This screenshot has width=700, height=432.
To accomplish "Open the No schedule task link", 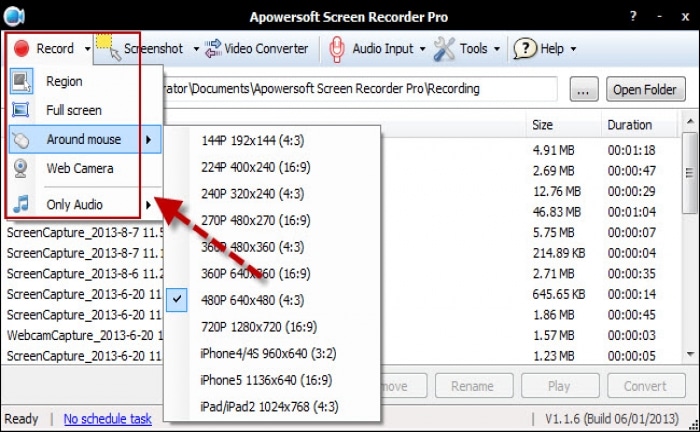I will tap(107, 419).
